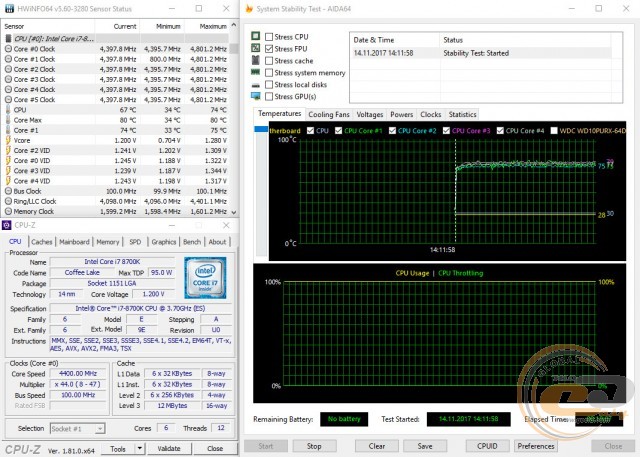Open the Clocks tab in AIDA64
640x457 pixels.
pos(431,115)
